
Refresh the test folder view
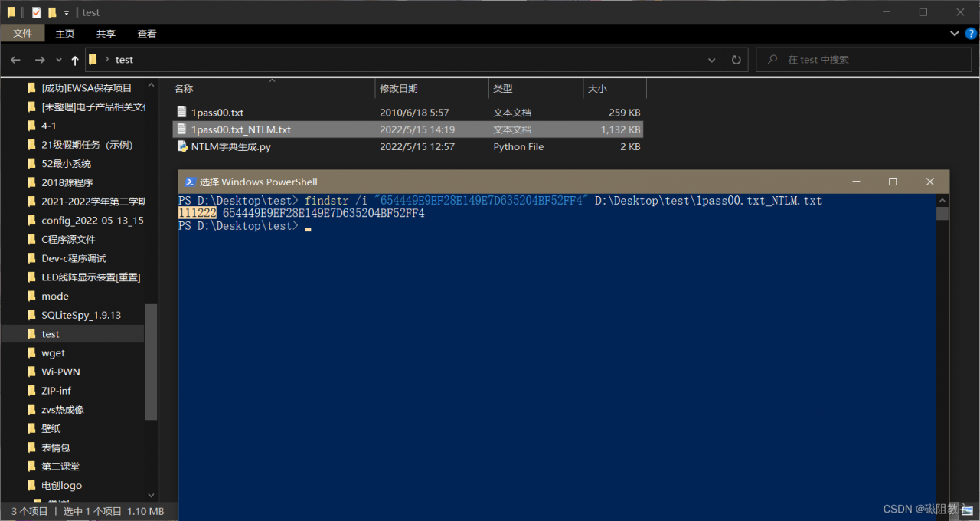pos(737,60)
